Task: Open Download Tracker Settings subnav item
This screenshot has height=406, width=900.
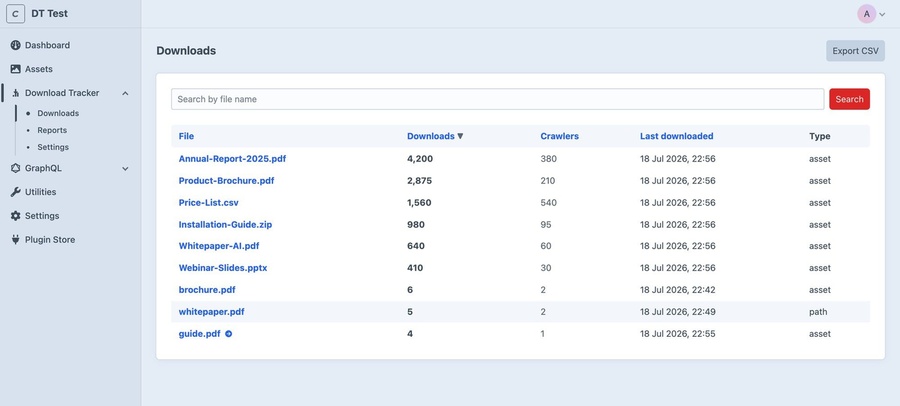Action: 53,147
